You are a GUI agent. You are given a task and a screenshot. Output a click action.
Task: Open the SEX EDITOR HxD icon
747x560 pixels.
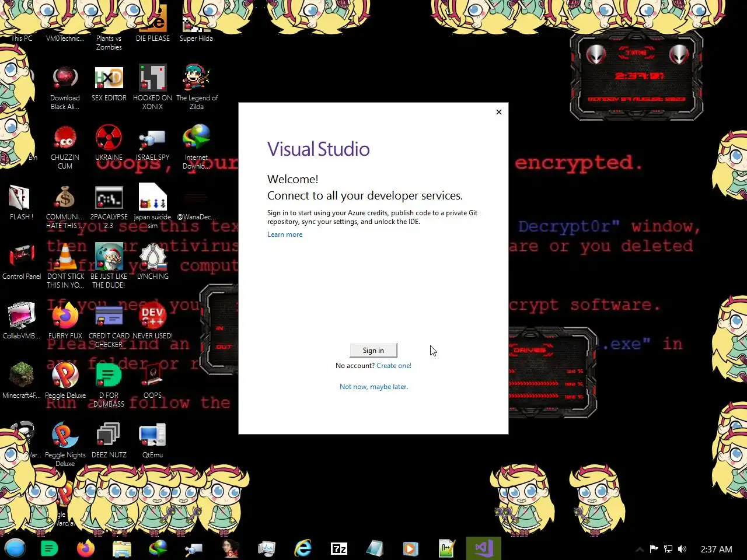[x=109, y=83]
